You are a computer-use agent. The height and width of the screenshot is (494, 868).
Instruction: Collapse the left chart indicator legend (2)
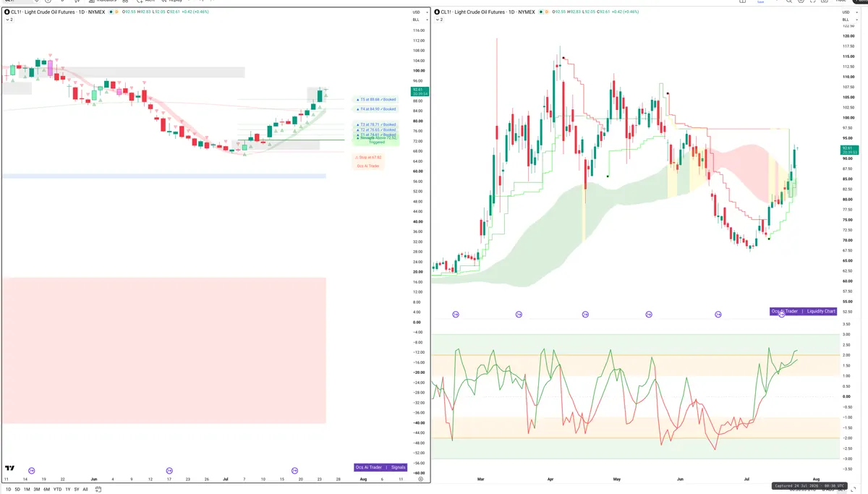[9, 20]
